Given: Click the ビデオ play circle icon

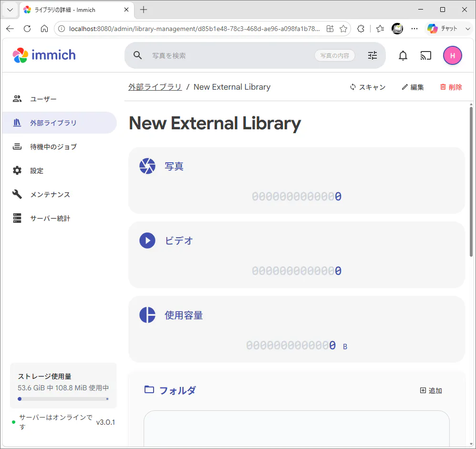Looking at the screenshot, I should (147, 240).
